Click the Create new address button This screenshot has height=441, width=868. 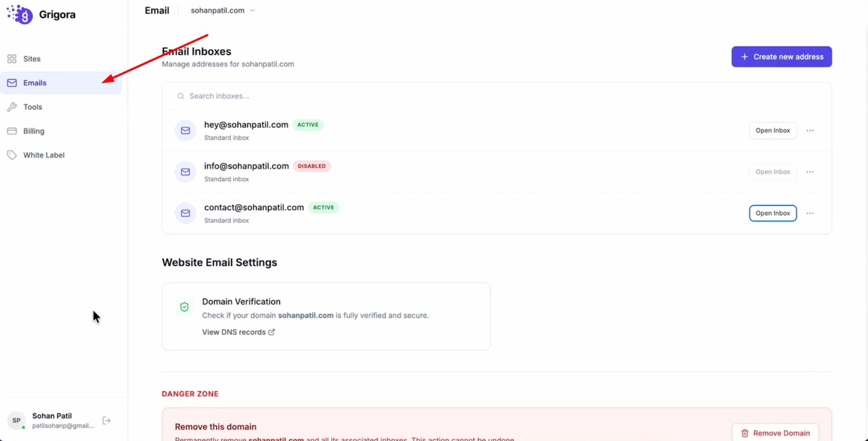[781, 57]
